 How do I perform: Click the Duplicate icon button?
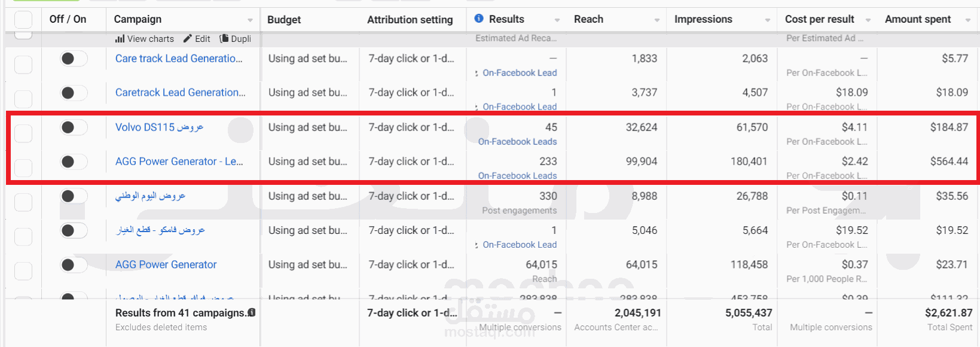pos(224,38)
